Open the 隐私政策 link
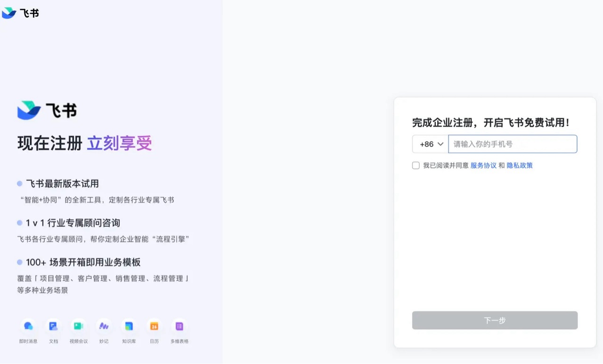Viewport: 603px width, 364px height. click(520, 165)
